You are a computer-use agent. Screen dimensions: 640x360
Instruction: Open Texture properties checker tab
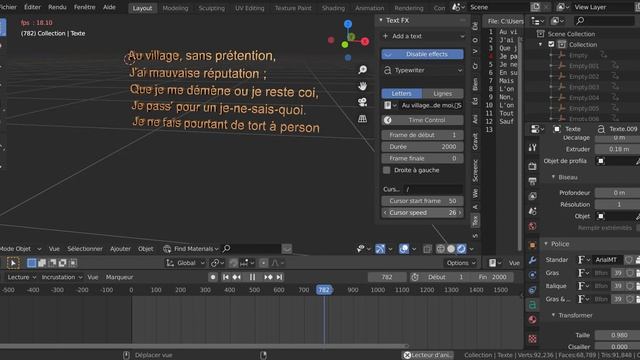tap(532, 338)
